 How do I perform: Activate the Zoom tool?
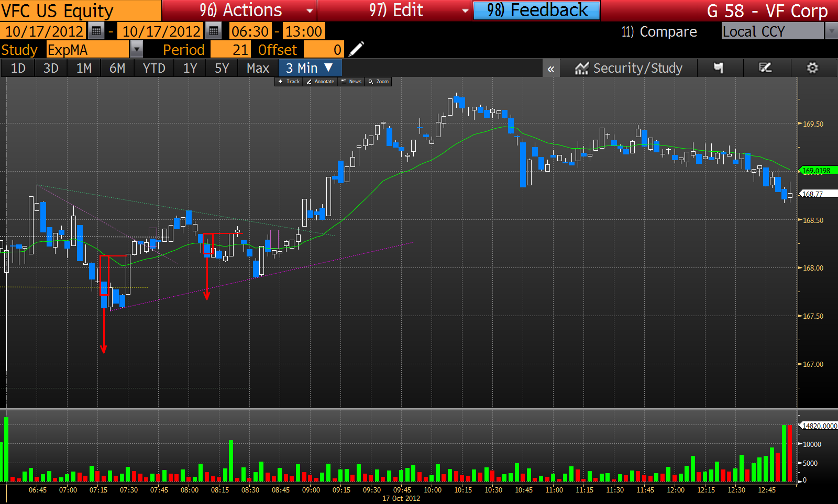pyautogui.click(x=378, y=82)
